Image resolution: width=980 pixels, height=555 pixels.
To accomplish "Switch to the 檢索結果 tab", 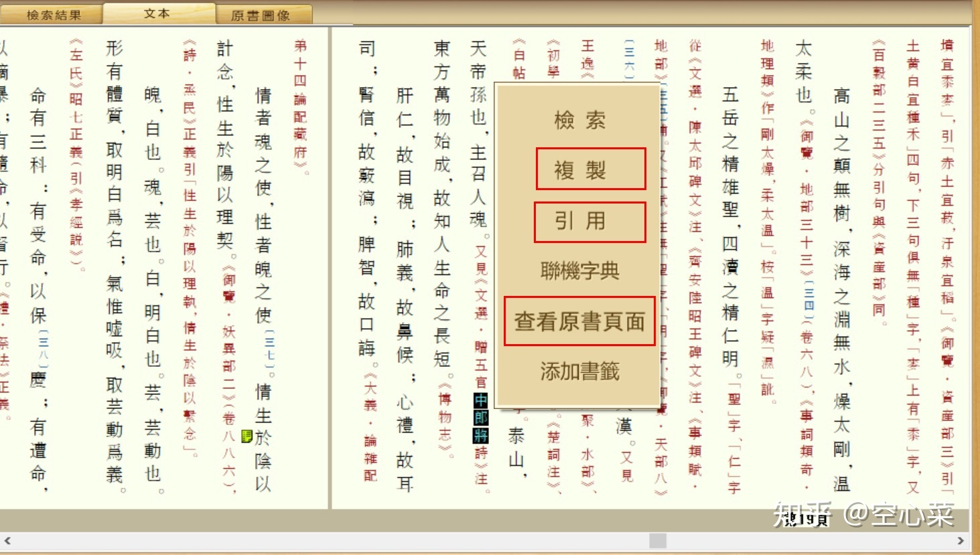I will 53,15.
